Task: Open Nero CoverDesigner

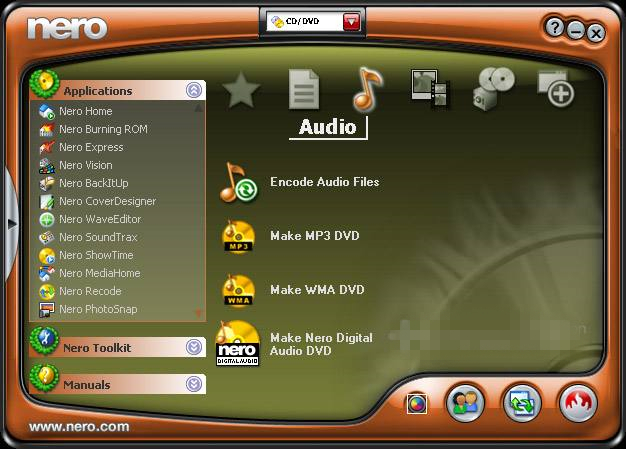Action: (107, 201)
